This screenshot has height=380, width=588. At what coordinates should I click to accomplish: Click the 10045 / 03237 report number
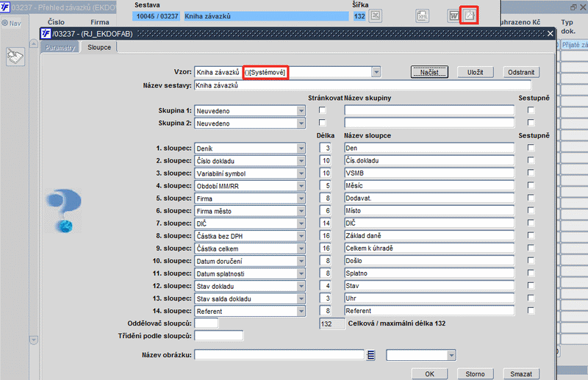[157, 16]
